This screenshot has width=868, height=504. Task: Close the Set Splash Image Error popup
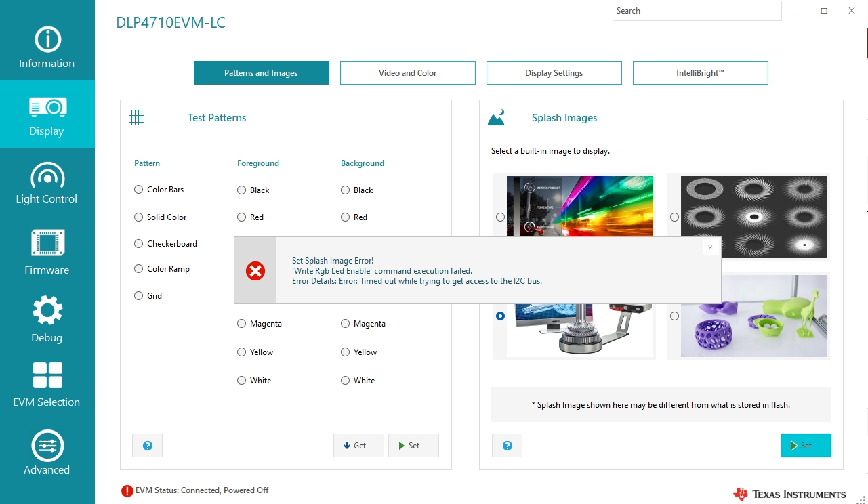tap(710, 247)
